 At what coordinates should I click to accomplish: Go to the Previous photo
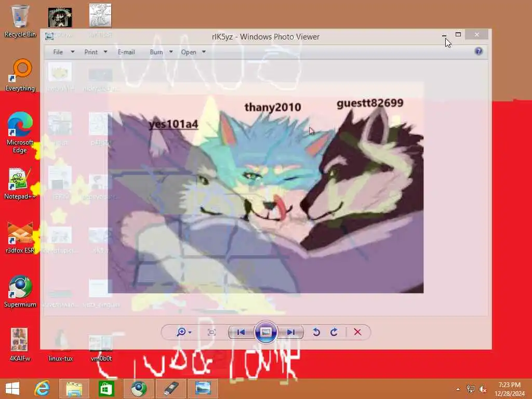point(241,332)
